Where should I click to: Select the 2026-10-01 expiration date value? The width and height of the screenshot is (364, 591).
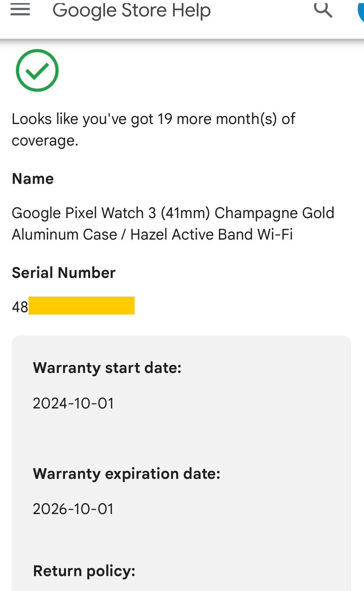(73, 509)
